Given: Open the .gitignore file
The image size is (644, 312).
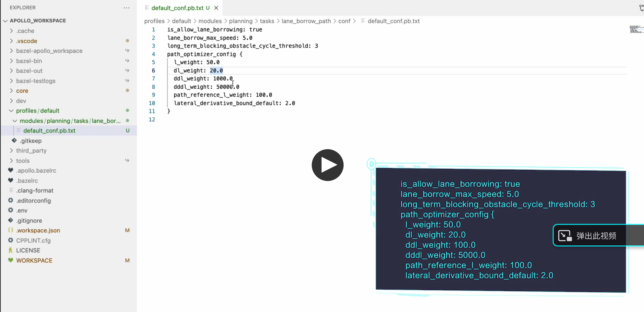Looking at the screenshot, I should point(29,220).
